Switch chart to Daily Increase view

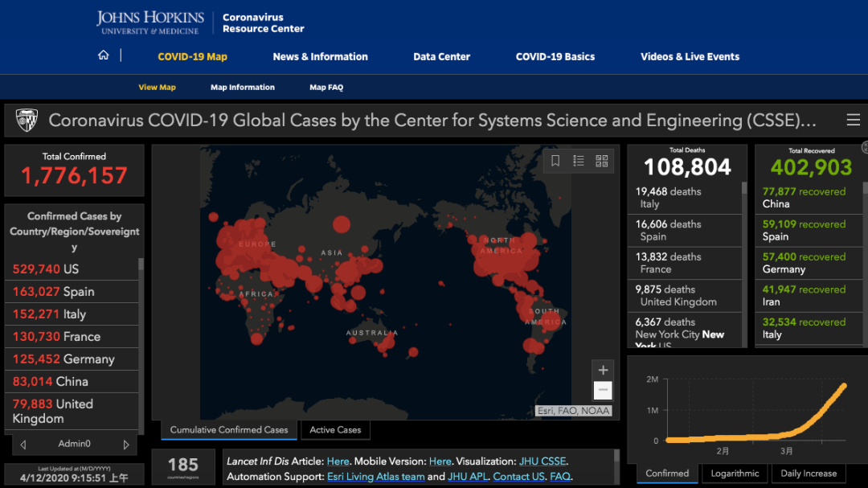tap(809, 474)
